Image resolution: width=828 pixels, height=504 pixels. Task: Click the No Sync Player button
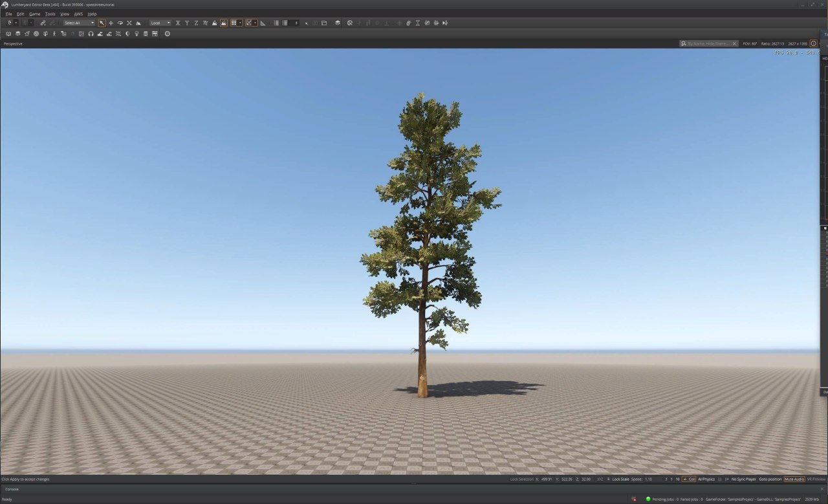pyautogui.click(x=743, y=479)
